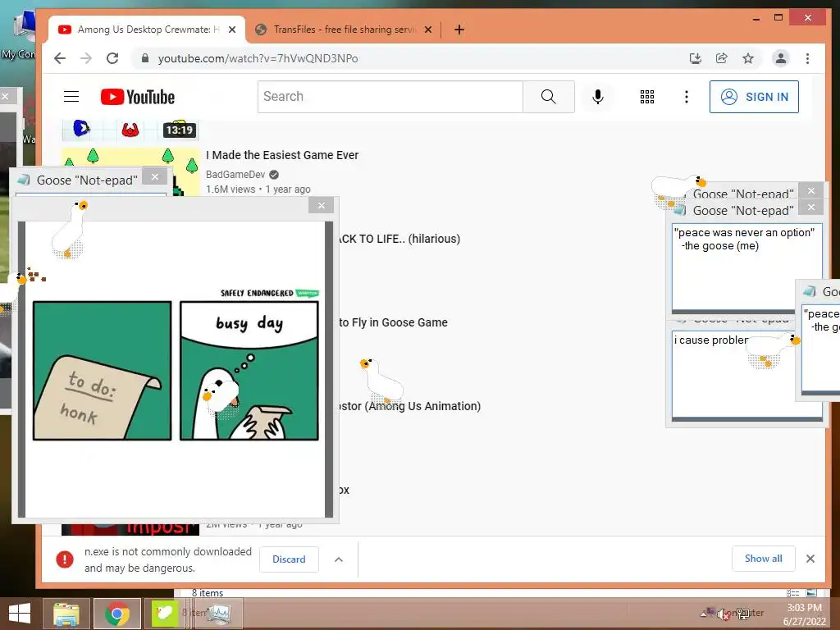
Task: Focus the YouTube Search field
Action: coord(390,97)
